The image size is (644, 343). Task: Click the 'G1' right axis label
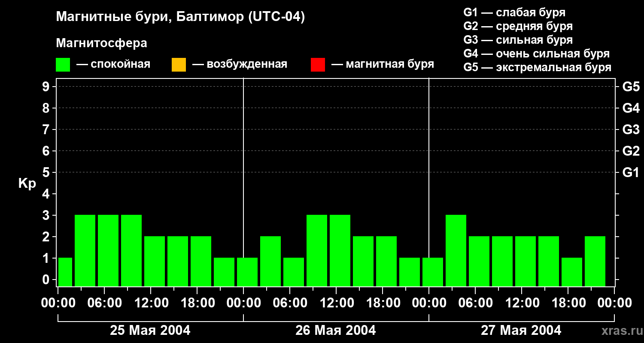(631, 172)
